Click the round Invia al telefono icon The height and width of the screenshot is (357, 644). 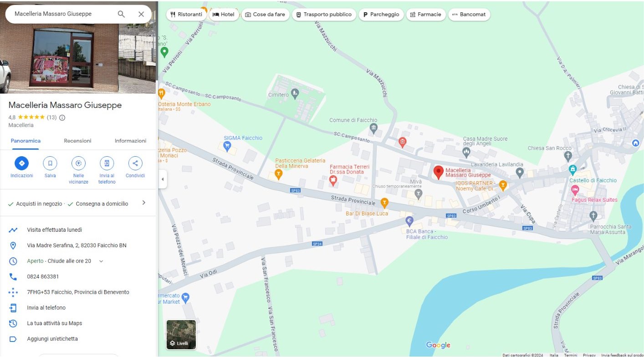click(x=107, y=163)
